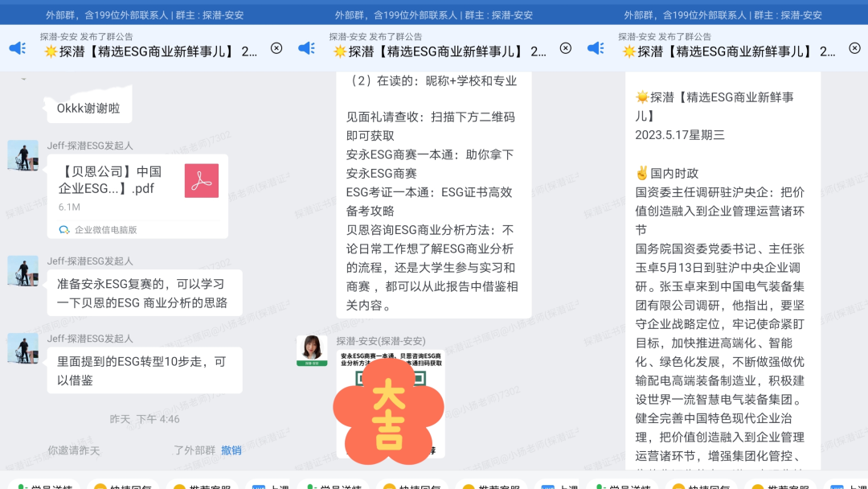Click the announcement speaker icon in right chat pane

tap(596, 48)
